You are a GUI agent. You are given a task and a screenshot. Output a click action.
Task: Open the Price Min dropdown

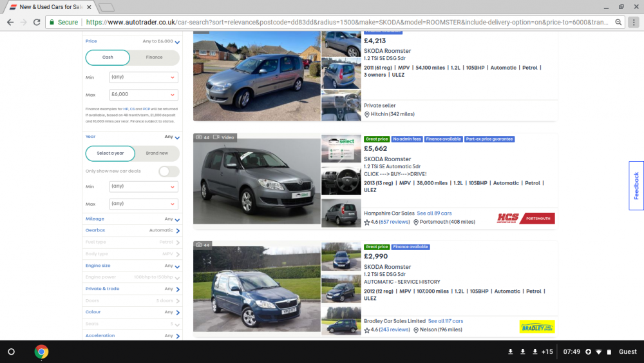[x=144, y=77]
